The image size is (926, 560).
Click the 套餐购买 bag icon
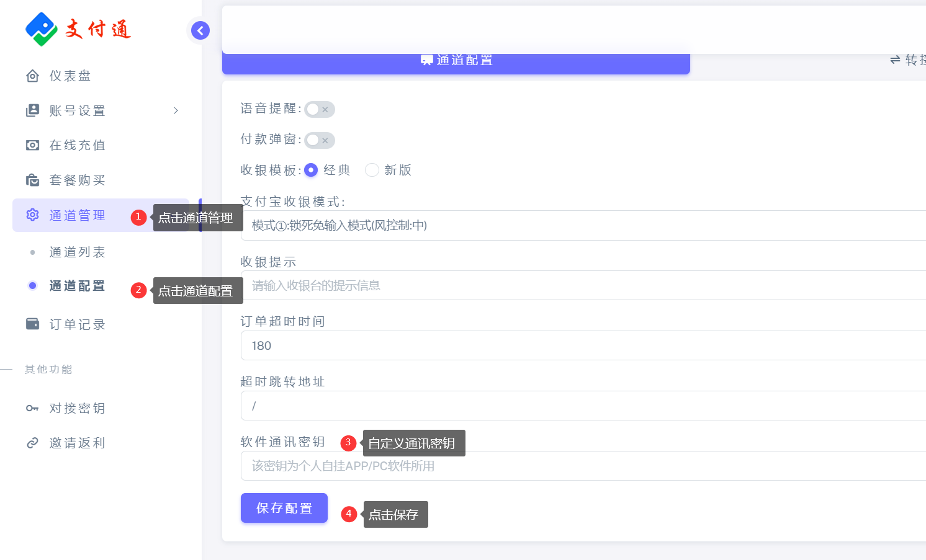click(x=32, y=180)
